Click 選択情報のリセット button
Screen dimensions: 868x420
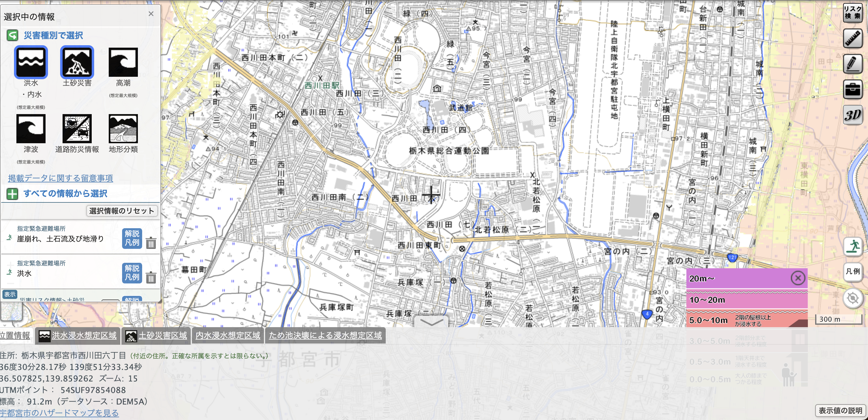122,211
